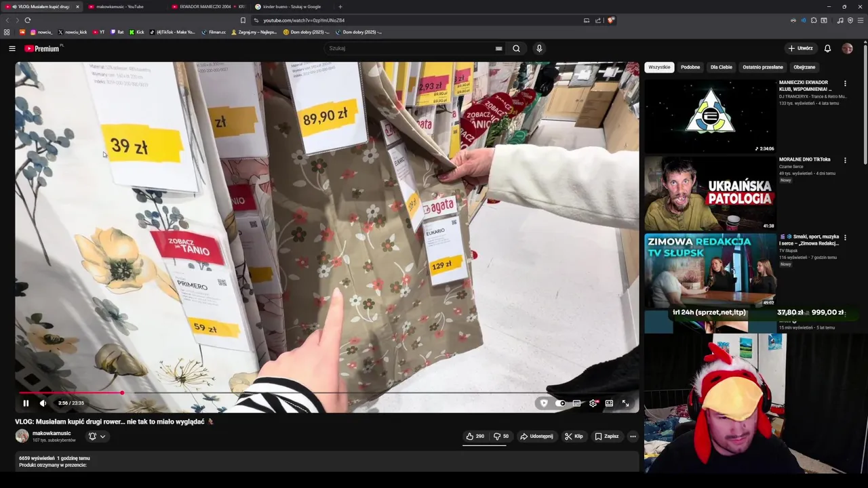Like the video with 290 likes
Viewport: 868px width, 488px height.
475,436
